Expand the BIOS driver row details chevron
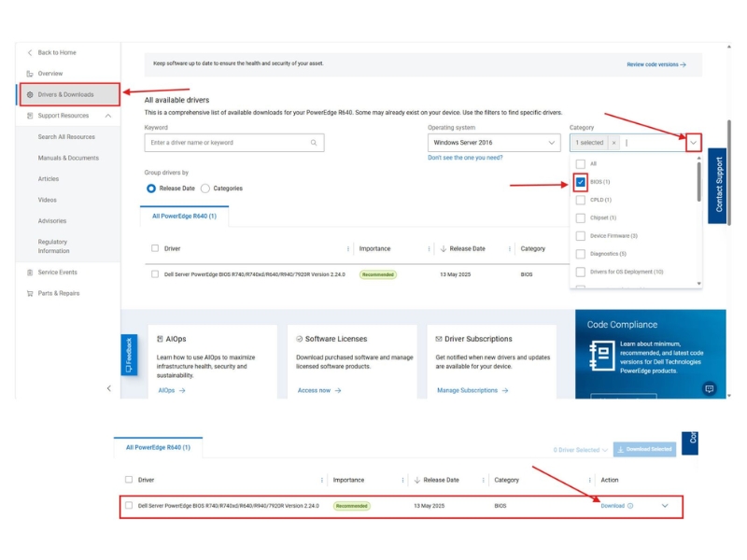The image size is (747, 560). 665,506
